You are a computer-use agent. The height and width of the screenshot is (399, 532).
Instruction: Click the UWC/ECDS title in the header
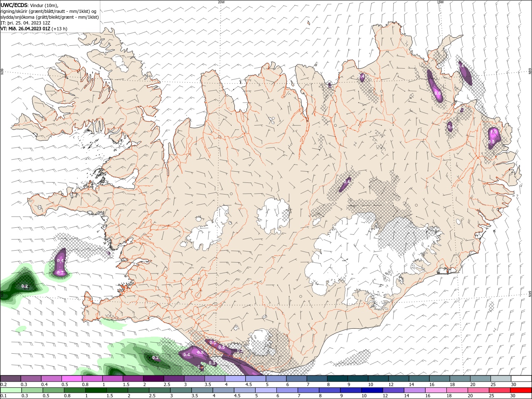(14, 5)
